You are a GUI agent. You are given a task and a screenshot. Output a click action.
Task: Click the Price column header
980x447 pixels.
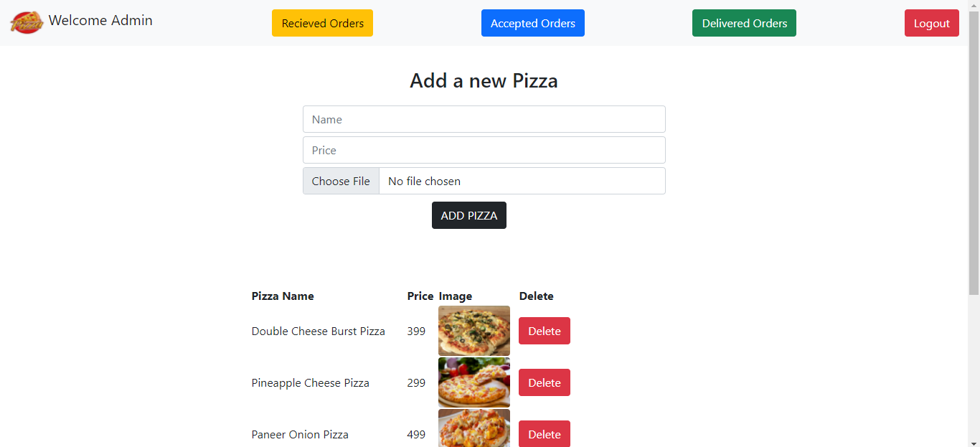[420, 296]
